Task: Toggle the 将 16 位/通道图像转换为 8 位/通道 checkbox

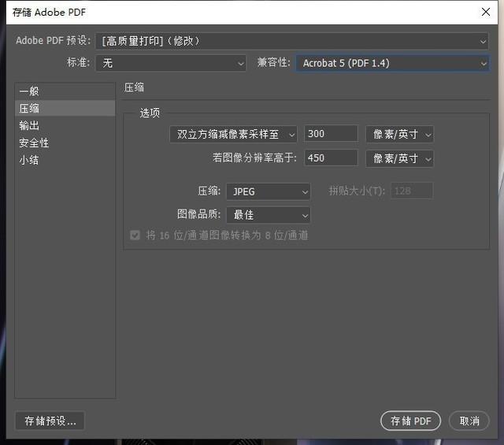Action: pyautogui.click(x=135, y=235)
